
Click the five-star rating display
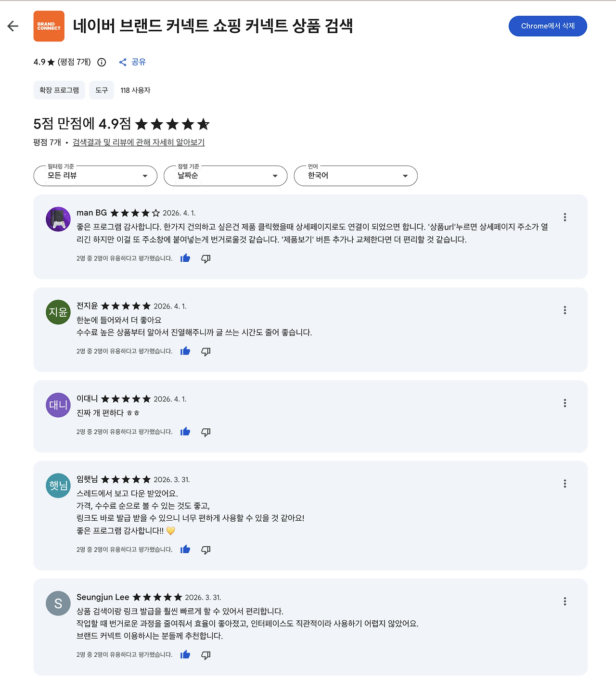coord(173,124)
